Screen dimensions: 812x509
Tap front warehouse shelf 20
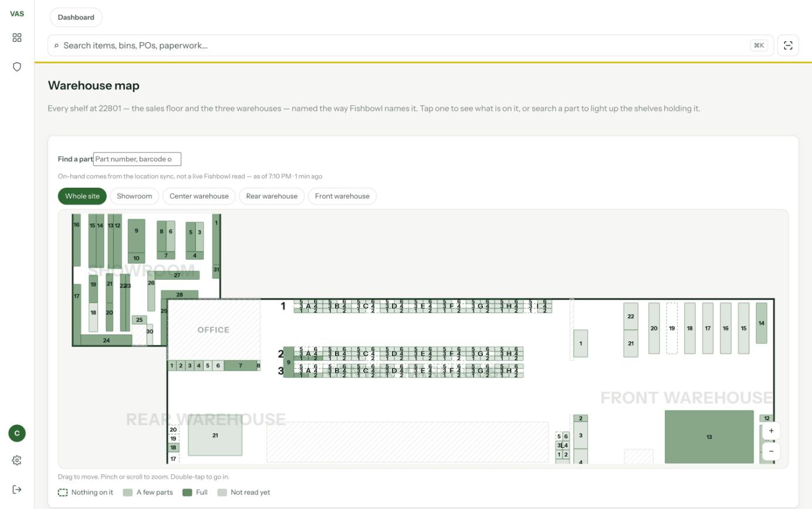(654, 328)
